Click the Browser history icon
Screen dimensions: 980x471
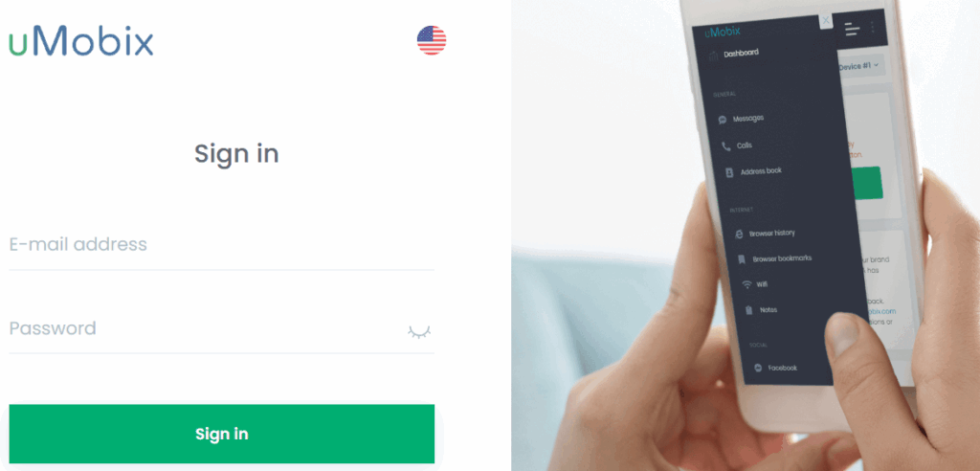click(740, 234)
